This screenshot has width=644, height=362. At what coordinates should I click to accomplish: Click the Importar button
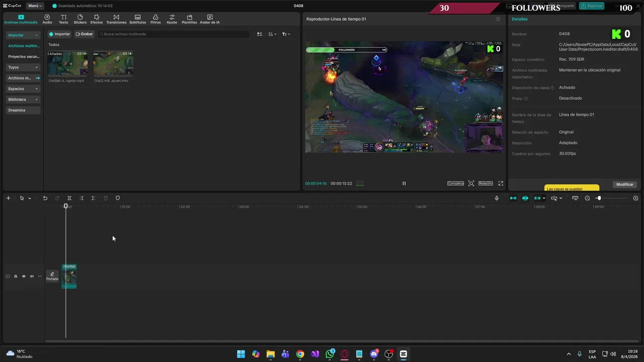click(59, 34)
